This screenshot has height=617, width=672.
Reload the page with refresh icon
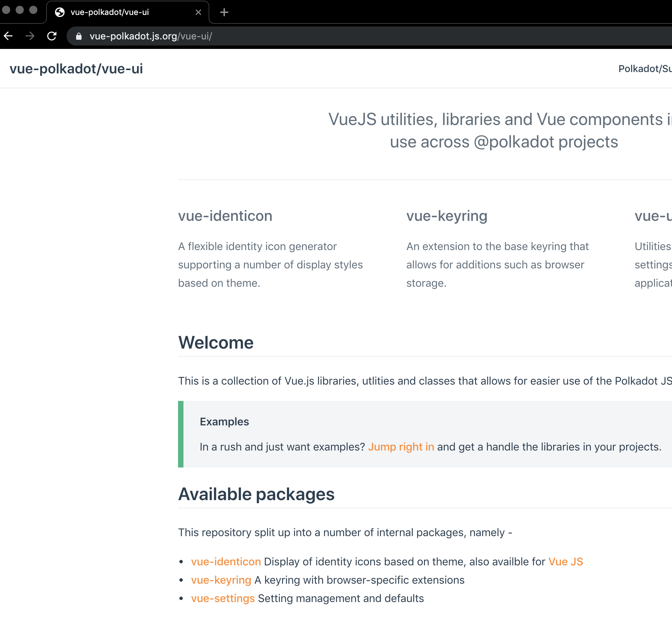52,36
